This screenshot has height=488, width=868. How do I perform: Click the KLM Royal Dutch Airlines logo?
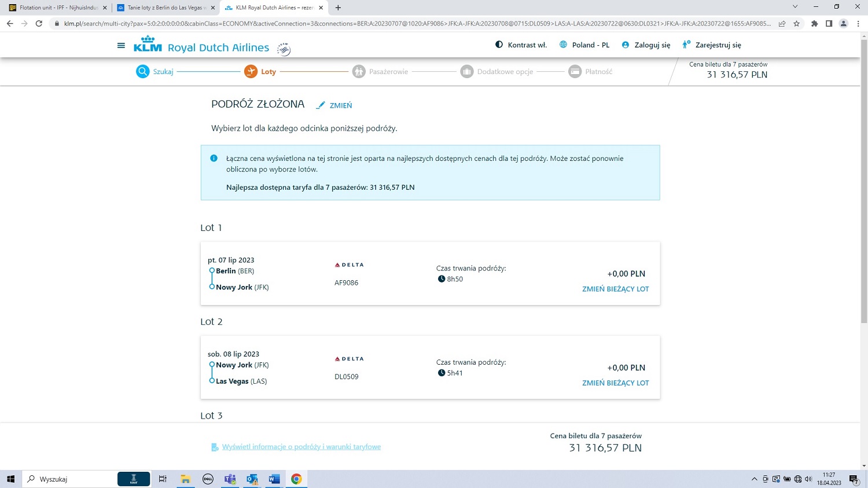tap(201, 45)
